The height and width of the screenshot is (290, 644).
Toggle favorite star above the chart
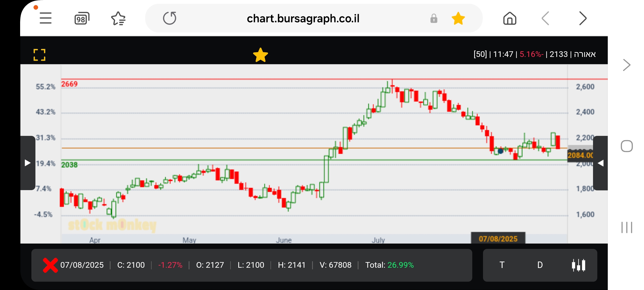coord(260,55)
